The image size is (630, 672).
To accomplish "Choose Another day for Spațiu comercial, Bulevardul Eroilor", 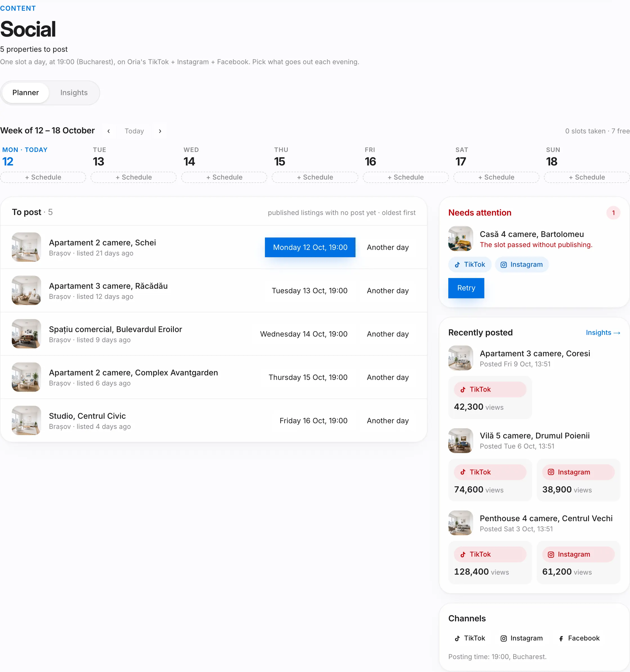I will coord(388,334).
